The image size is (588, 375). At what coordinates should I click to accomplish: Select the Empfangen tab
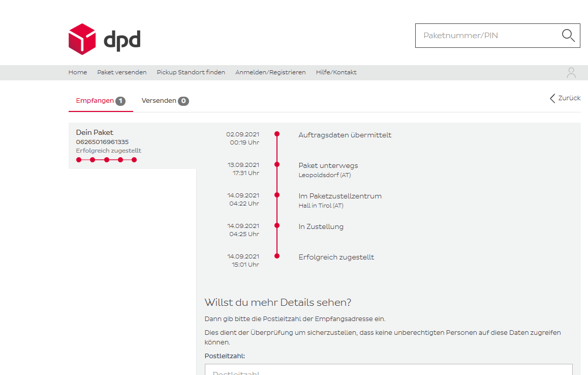pyautogui.click(x=95, y=101)
